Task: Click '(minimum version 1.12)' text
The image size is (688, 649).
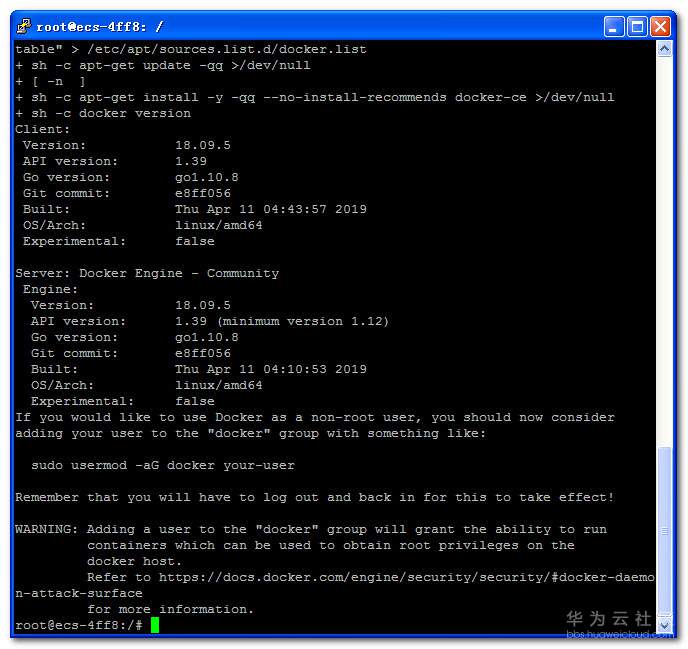Action: pos(303,321)
